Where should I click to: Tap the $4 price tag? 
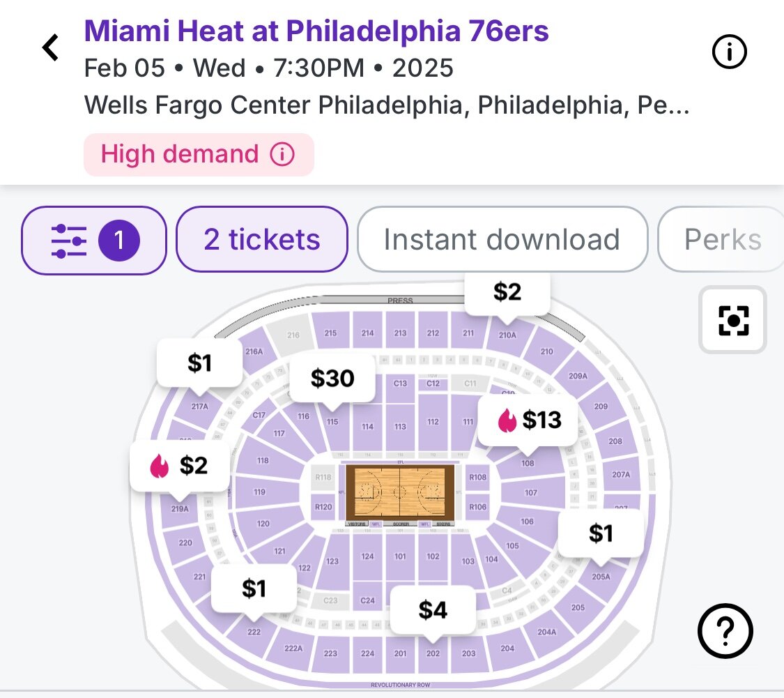[x=433, y=610]
